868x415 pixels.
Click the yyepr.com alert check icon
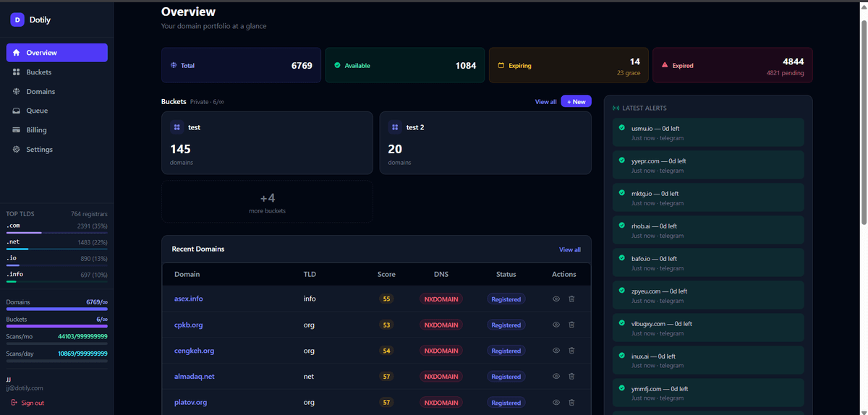[621, 161]
